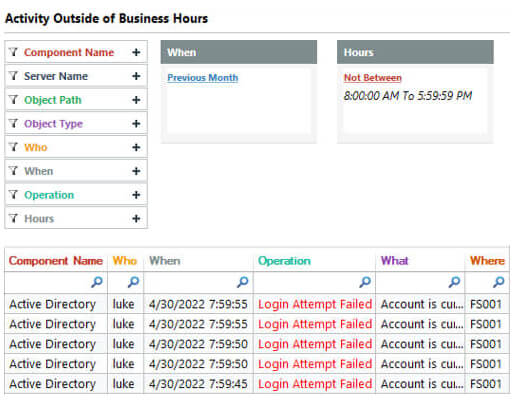This screenshot has height=402, width=515.
Task: Click the funnel icon next to Server Name
Action: coord(13,76)
